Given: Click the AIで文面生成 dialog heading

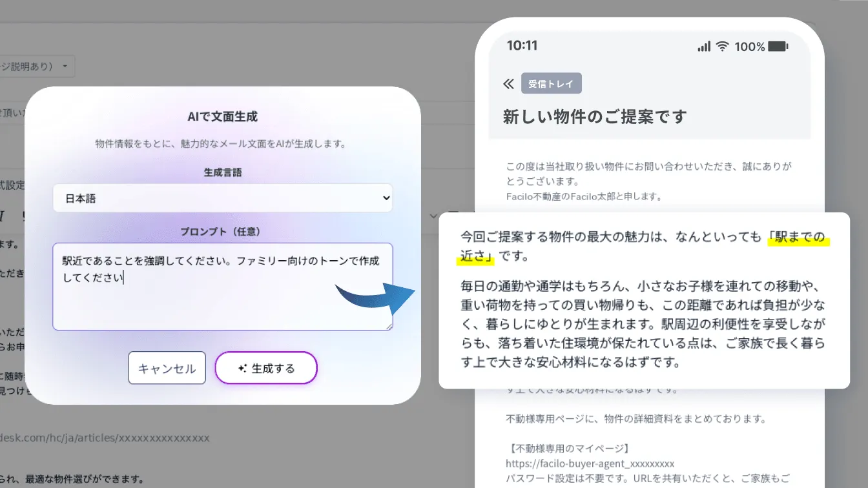Looking at the screenshot, I should pyautogui.click(x=222, y=117).
